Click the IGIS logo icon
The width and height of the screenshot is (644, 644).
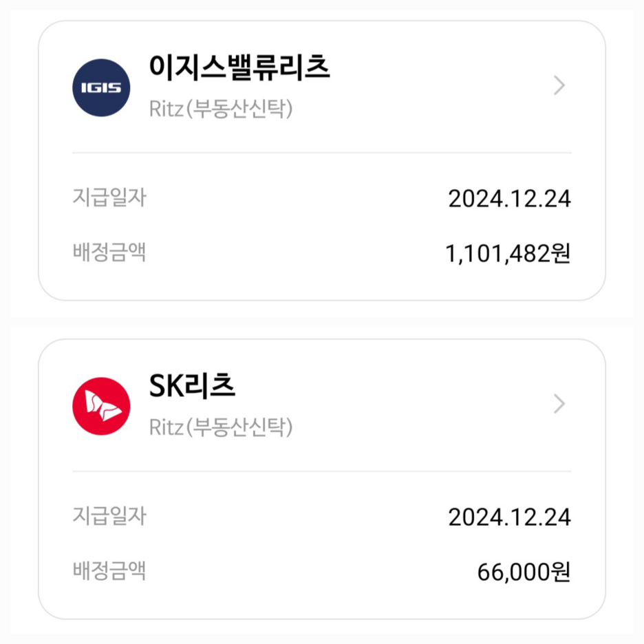coord(101,87)
